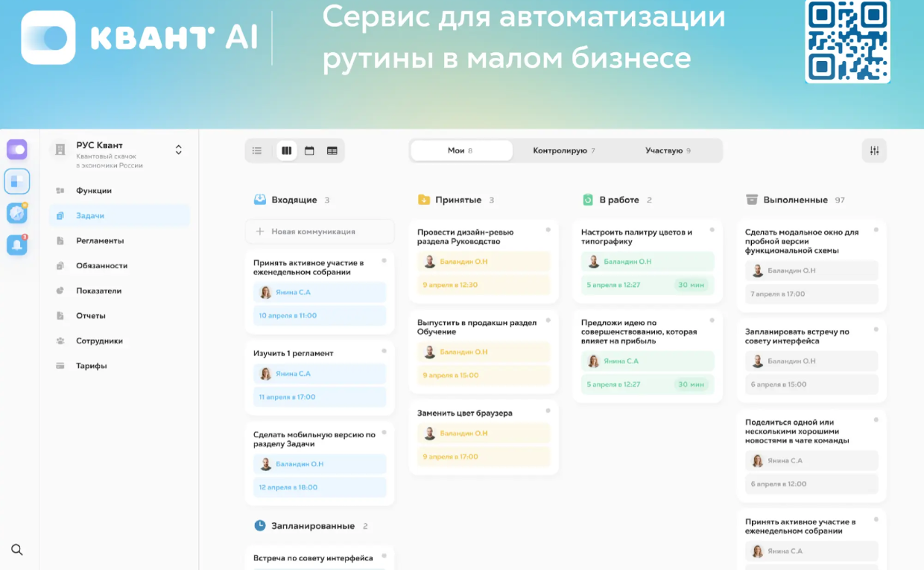Open task Выпустить в продакшн раздел Обучение

coord(477,327)
